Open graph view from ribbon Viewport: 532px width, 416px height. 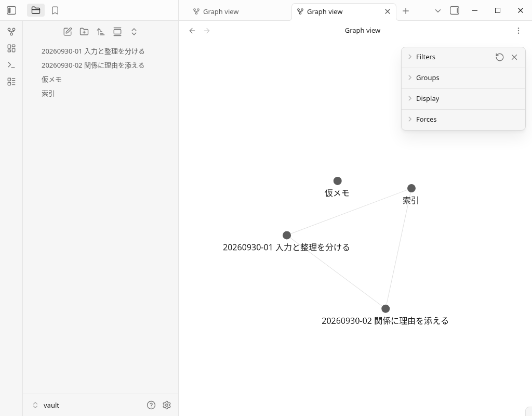[11, 32]
